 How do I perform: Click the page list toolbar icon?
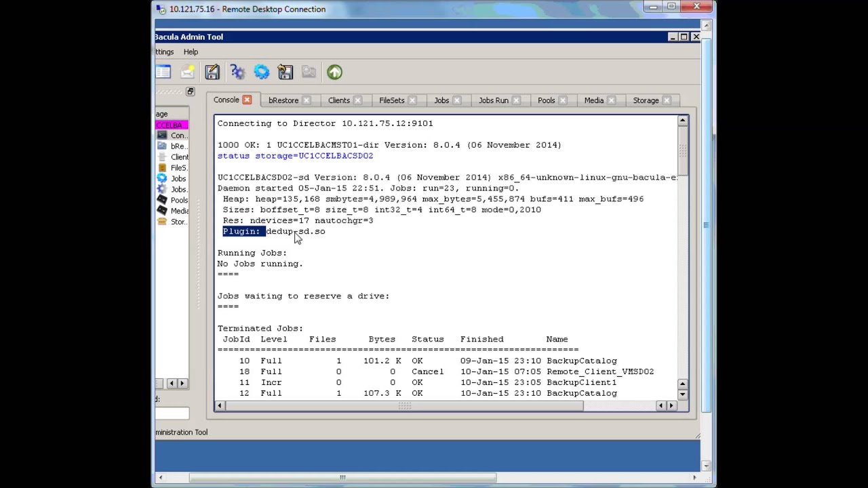coord(163,72)
